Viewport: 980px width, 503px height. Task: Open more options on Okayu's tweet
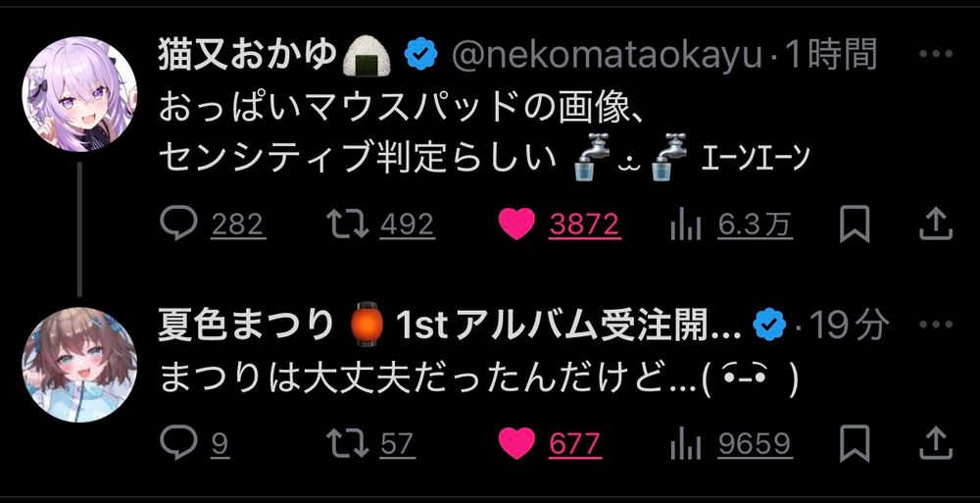coord(936,55)
